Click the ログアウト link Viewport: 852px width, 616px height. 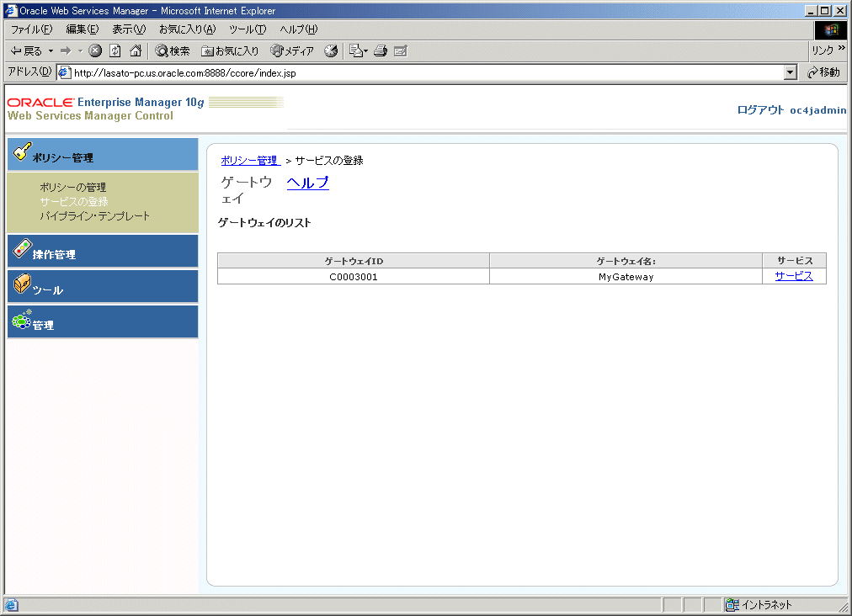coord(760,110)
